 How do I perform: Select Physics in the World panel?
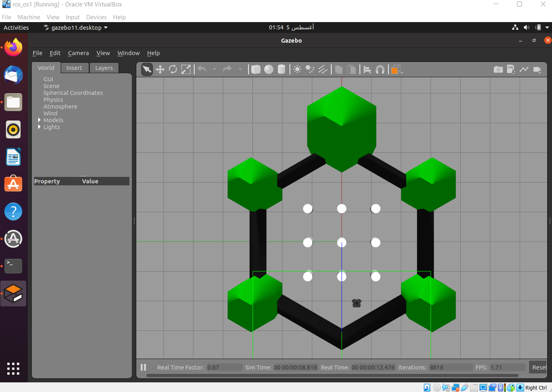coord(53,99)
